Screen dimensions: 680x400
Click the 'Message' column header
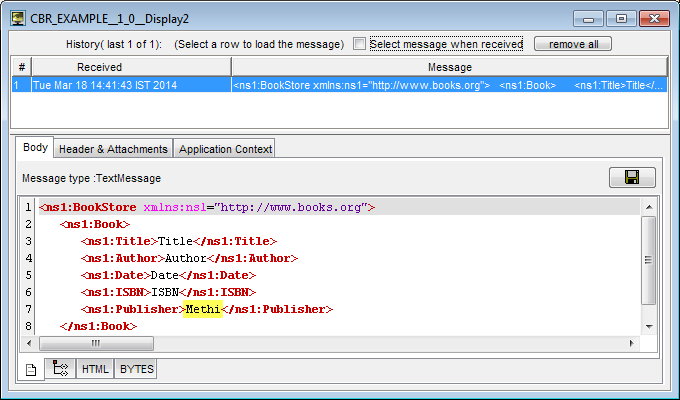point(450,67)
